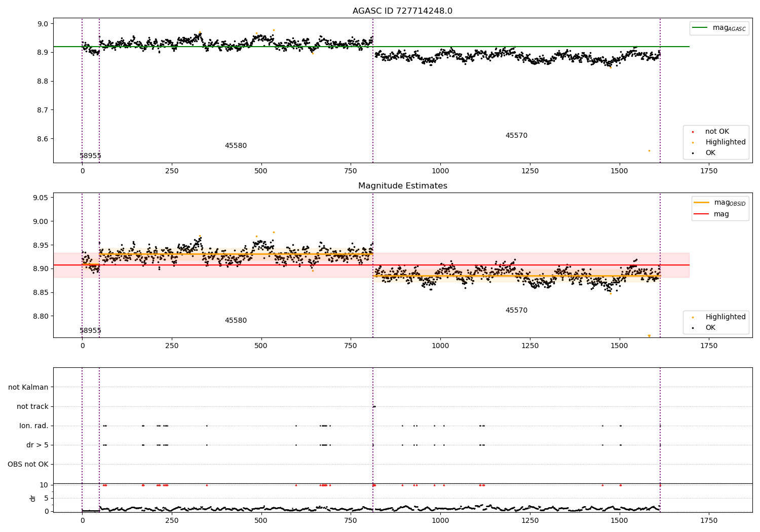The image size is (760, 532).
Task: Select 'OK' legend entry in middle plot
Action: tap(710, 328)
